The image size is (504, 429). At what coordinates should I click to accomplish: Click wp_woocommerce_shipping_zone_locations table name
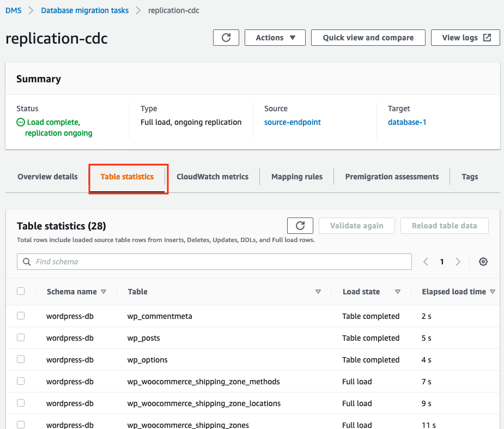(204, 403)
